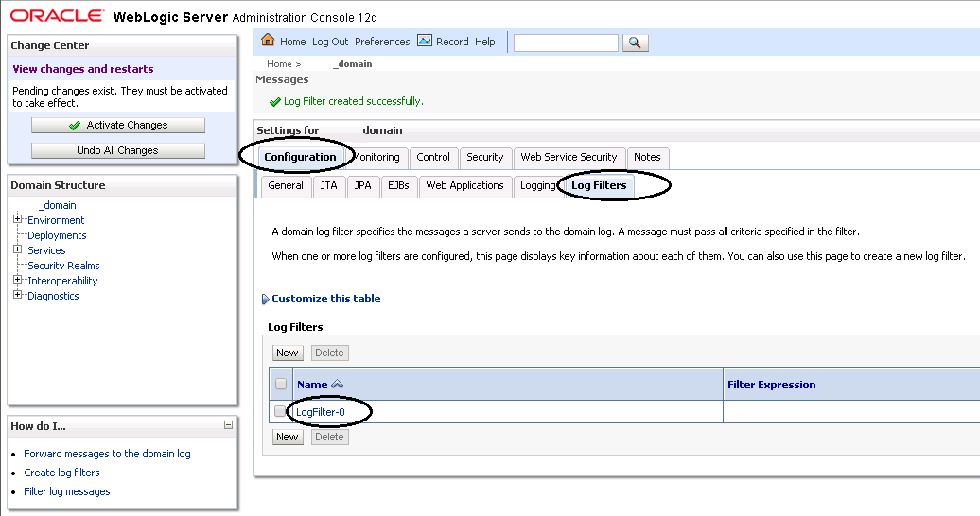Expand the Environment tree node
This screenshot has width=980, height=516.
pyautogui.click(x=17, y=219)
